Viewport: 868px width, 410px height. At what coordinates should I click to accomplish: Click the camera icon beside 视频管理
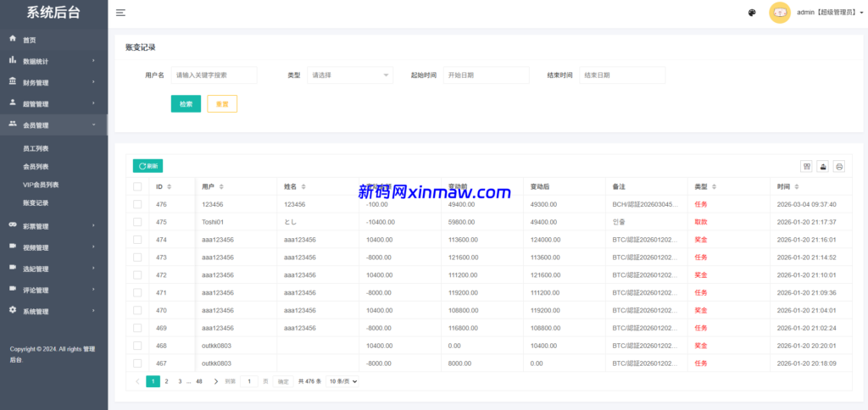coord(13,247)
